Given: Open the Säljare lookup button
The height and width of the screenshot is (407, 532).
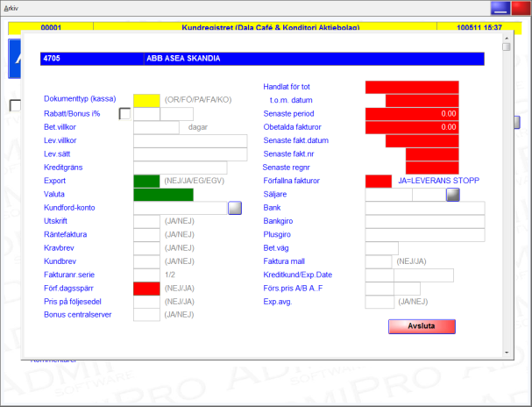Looking at the screenshot, I should (453, 195).
